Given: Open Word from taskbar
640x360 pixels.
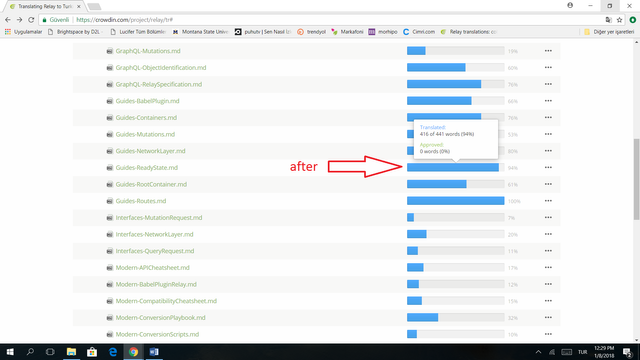Looking at the screenshot, I should [x=154, y=352].
